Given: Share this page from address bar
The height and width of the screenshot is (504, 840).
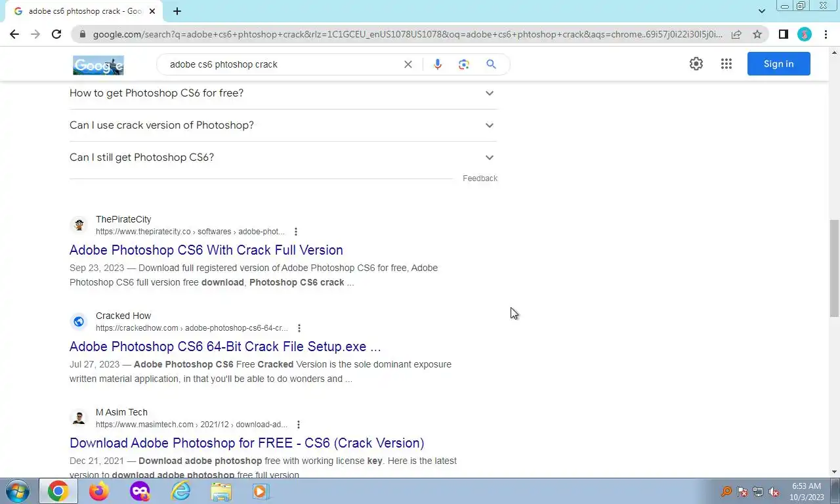Looking at the screenshot, I should click(736, 34).
